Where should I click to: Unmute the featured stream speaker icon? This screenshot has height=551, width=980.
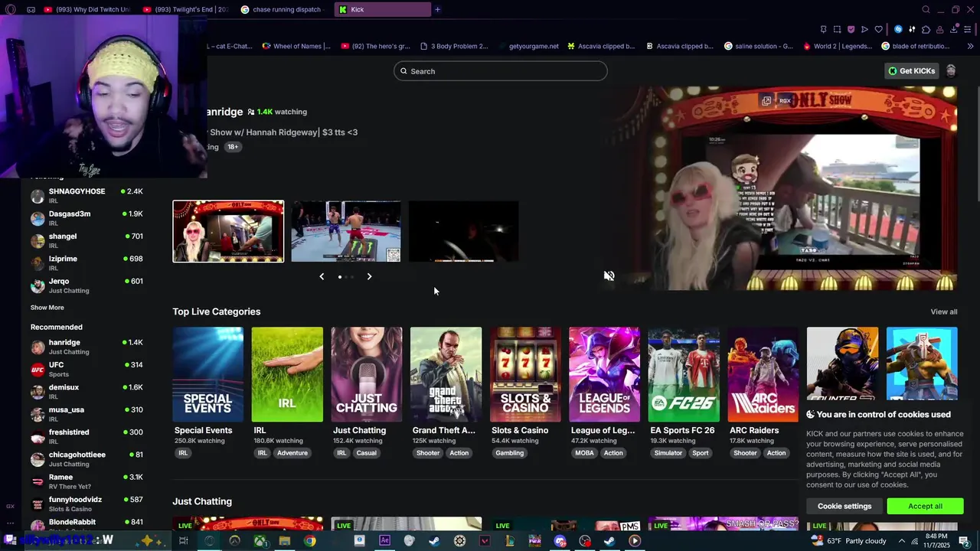(x=609, y=275)
